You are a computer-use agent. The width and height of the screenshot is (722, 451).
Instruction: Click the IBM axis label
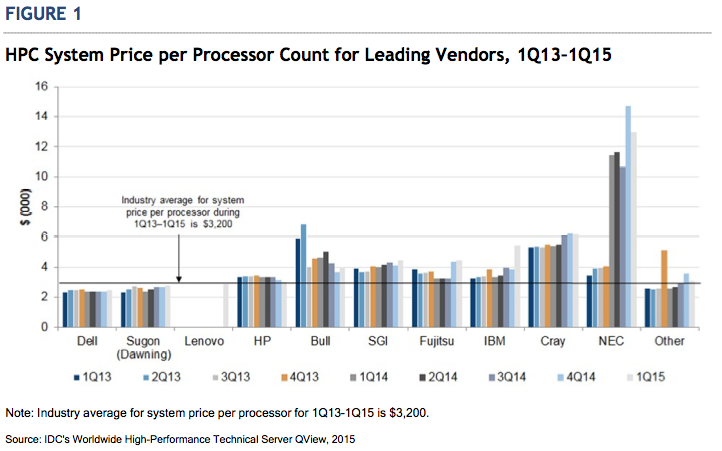click(x=495, y=341)
